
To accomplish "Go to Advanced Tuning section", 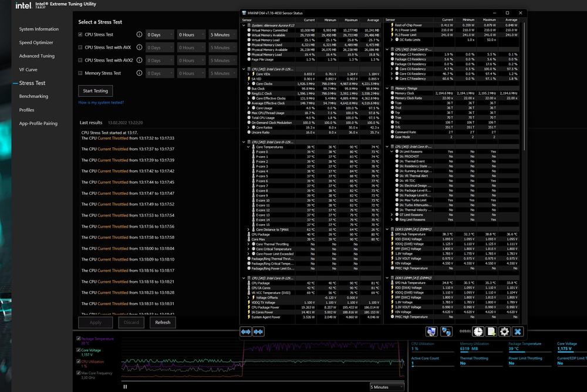I will click(36, 56).
